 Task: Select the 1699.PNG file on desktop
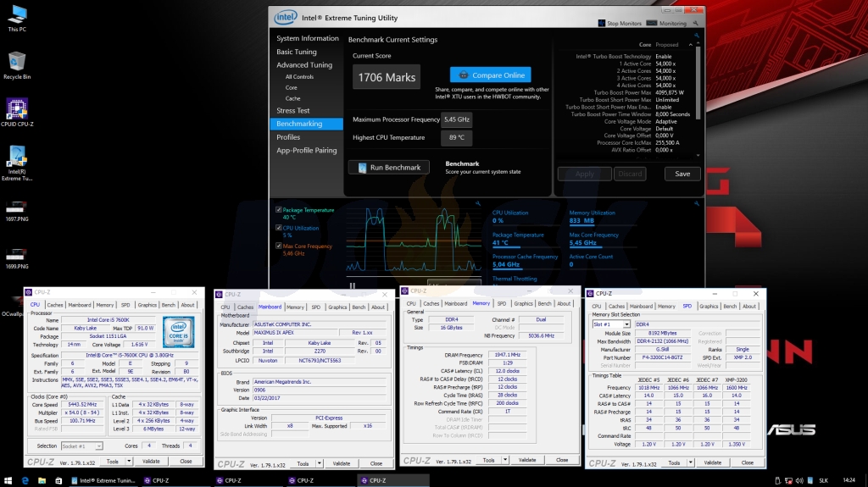(17, 258)
